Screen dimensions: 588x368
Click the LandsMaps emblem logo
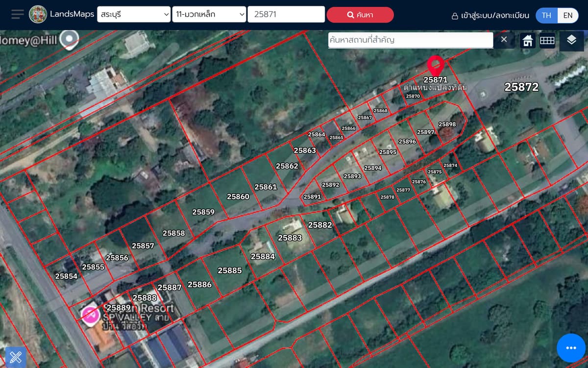(x=38, y=14)
